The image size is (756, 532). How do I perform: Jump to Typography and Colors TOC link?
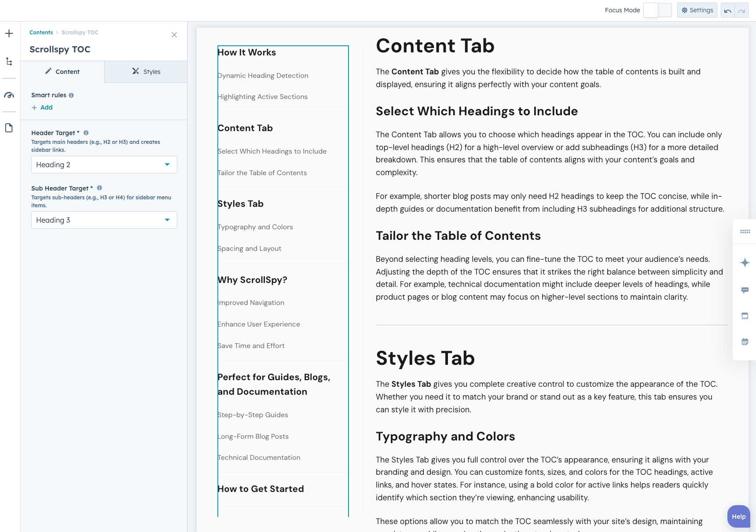click(255, 227)
